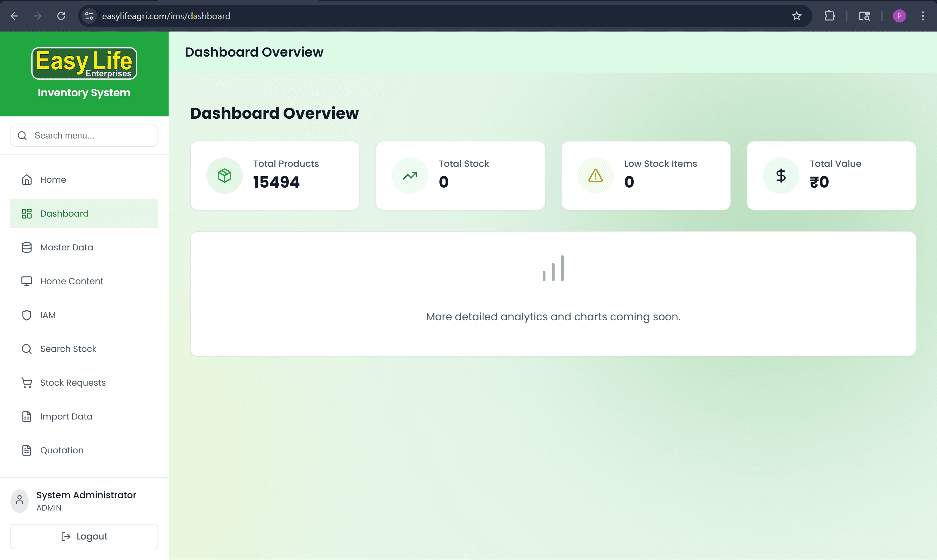The image size is (937, 560).
Task: Open the Home menu entry
Action: click(x=53, y=180)
